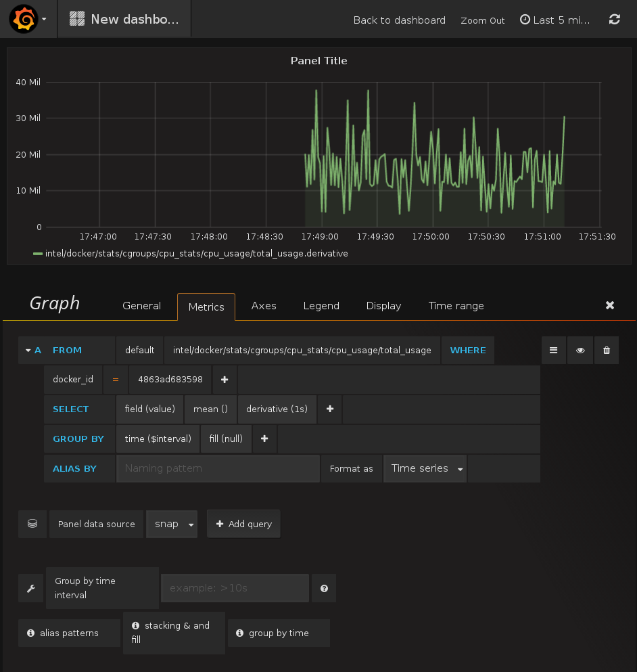Click the help question mark icon

point(324,589)
